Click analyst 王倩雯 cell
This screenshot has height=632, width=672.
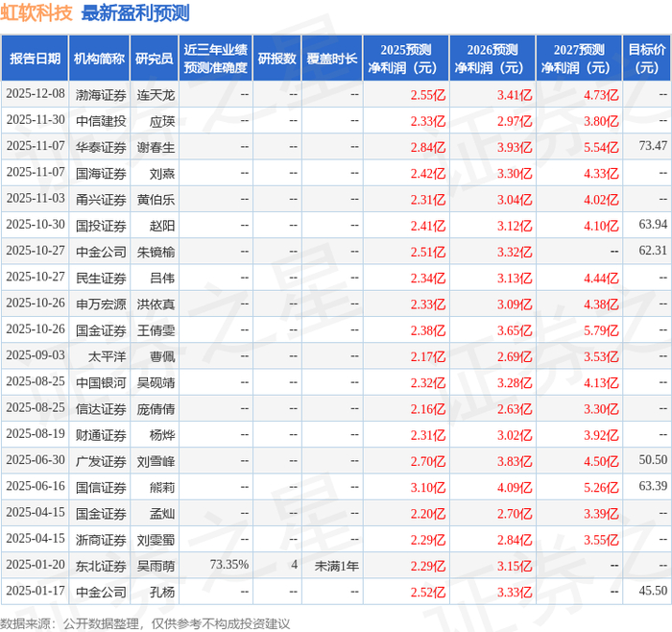point(156,330)
